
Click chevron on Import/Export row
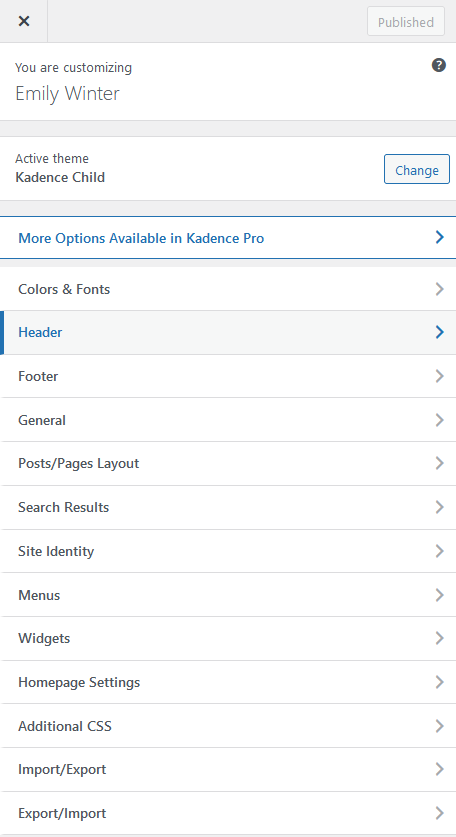pos(439,769)
